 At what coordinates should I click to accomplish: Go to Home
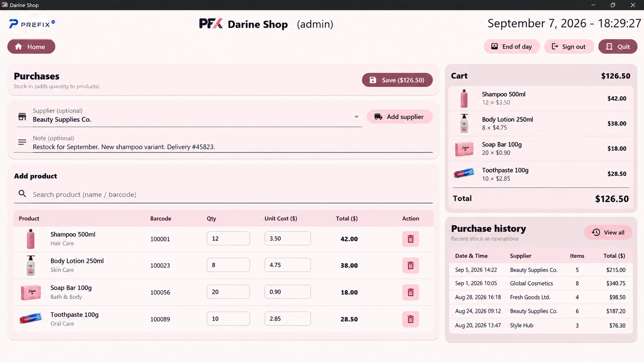(31, 47)
